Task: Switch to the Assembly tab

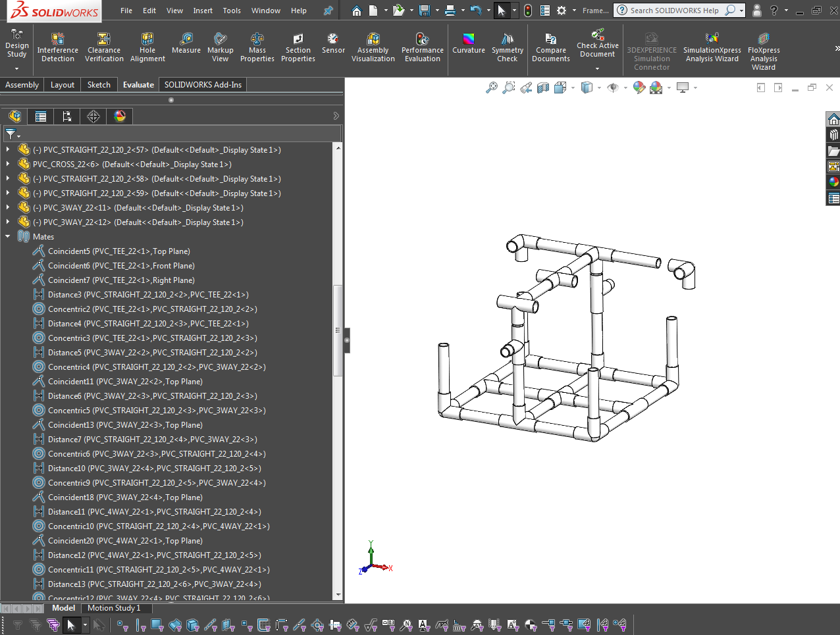Action: 22,85
